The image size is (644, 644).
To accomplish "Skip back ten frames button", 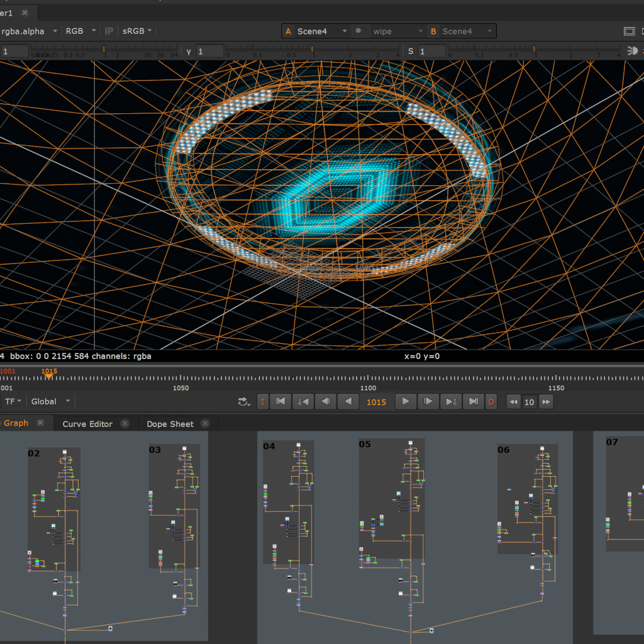I will (513, 402).
